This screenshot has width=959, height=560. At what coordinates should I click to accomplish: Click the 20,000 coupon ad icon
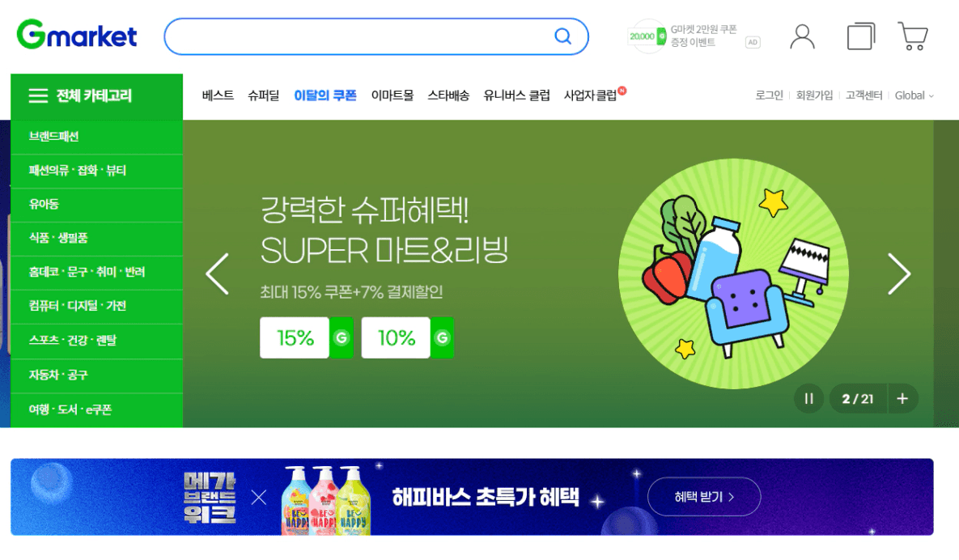647,36
